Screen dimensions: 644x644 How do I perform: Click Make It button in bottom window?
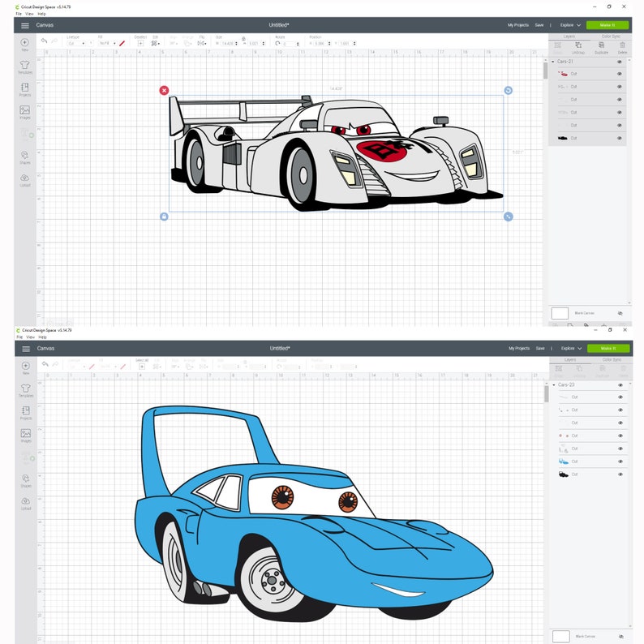tap(608, 348)
